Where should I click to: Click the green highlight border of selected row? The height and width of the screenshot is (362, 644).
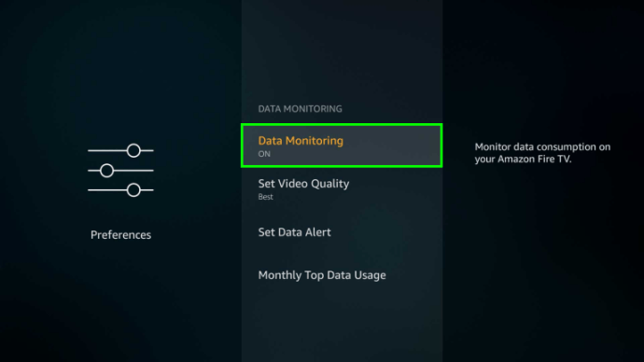coord(342,125)
